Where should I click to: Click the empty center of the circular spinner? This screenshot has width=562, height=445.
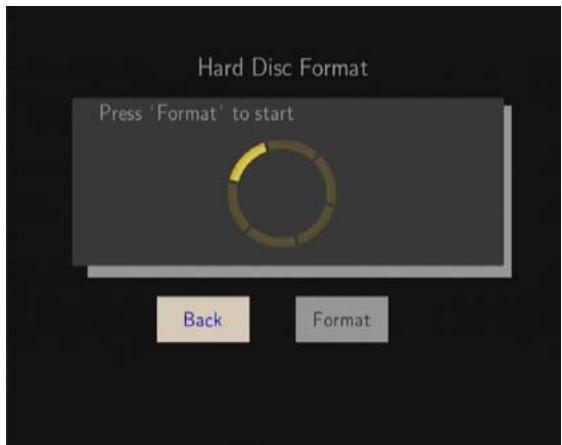(282, 193)
